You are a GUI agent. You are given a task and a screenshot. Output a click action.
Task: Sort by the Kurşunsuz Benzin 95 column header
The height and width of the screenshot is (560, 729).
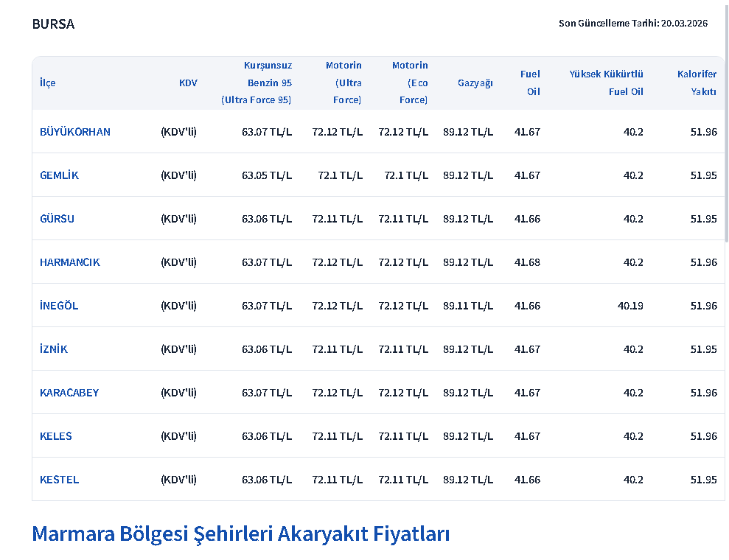pos(256,83)
